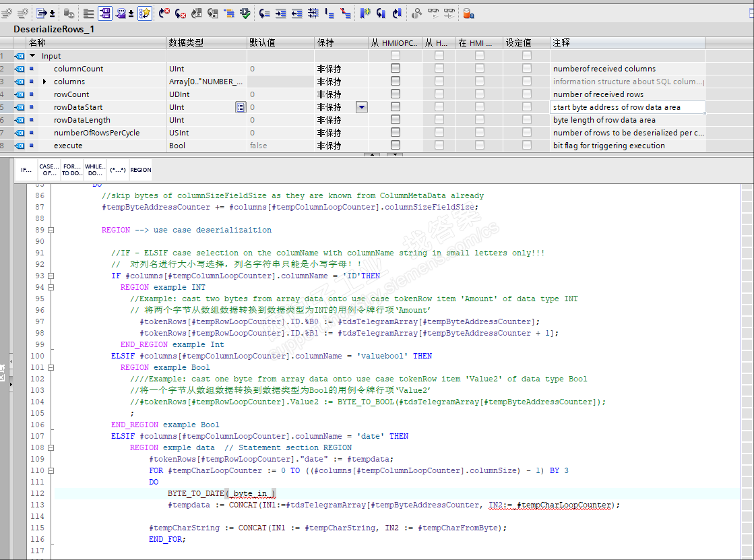Check the HMI/OPC checkbox for rowCount
Screen dimensions: 754x560
(x=395, y=94)
